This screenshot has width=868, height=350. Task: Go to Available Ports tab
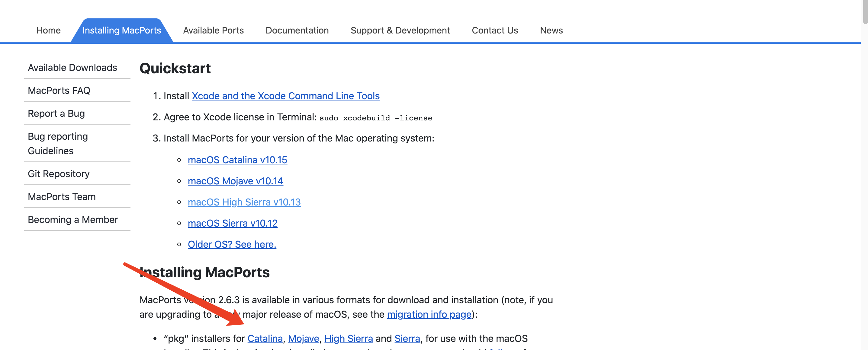[x=213, y=30]
